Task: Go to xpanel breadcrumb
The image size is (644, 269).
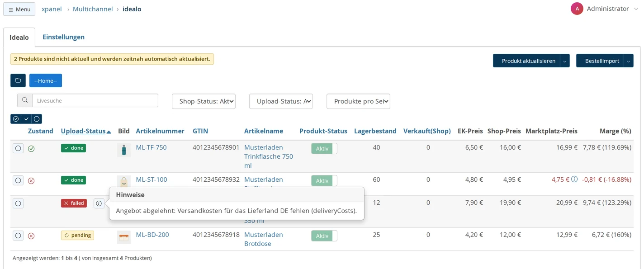Action: tap(52, 9)
